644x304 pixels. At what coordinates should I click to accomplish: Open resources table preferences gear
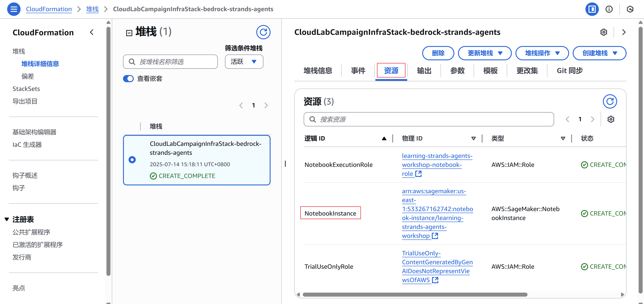click(x=611, y=119)
